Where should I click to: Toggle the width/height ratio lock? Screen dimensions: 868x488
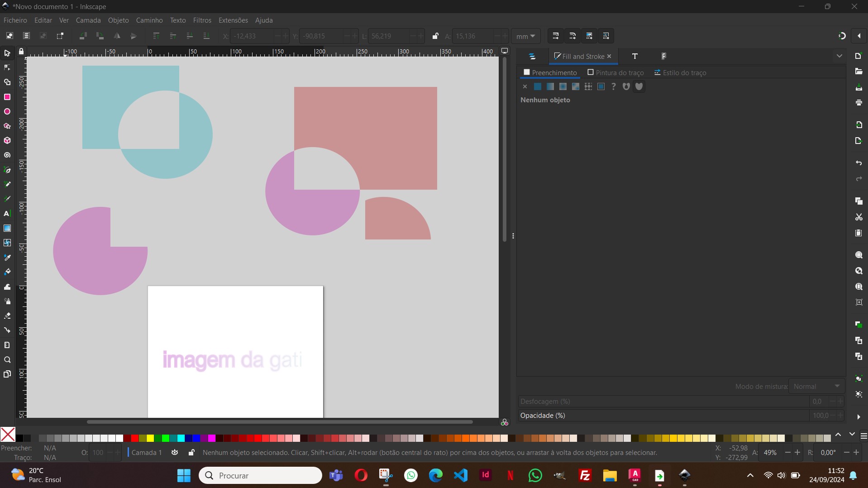(x=435, y=36)
